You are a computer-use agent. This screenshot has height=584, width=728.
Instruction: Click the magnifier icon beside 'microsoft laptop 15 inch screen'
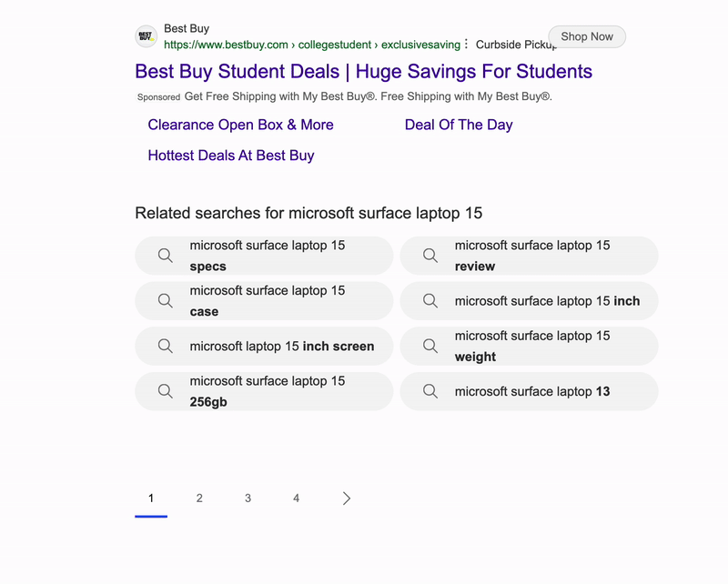tap(165, 347)
